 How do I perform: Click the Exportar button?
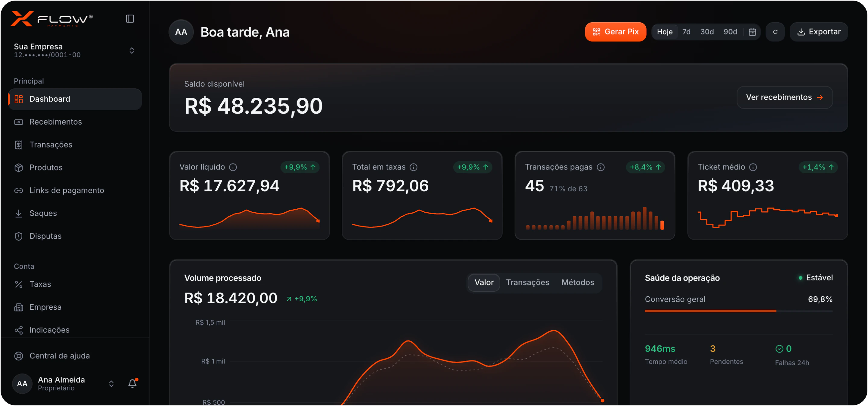click(819, 32)
